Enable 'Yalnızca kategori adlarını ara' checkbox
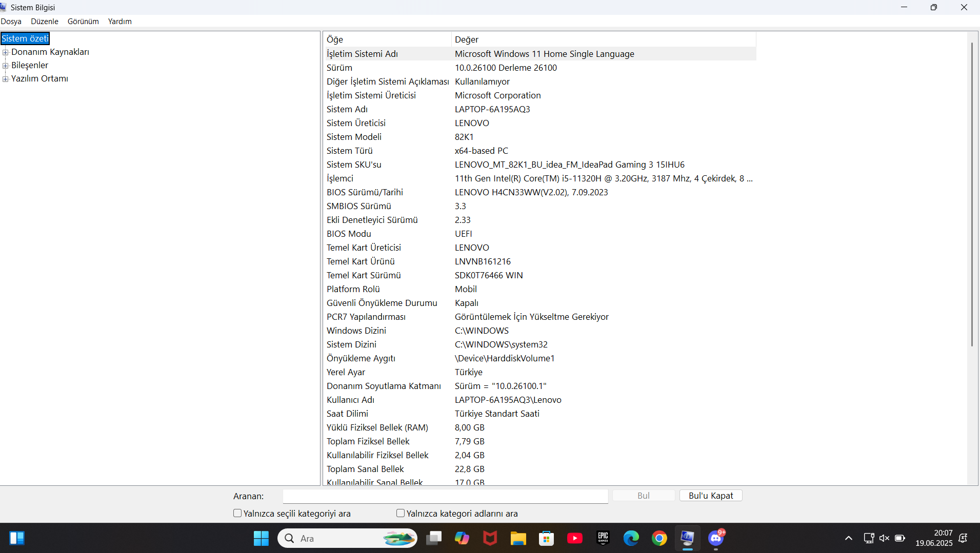 click(x=401, y=513)
